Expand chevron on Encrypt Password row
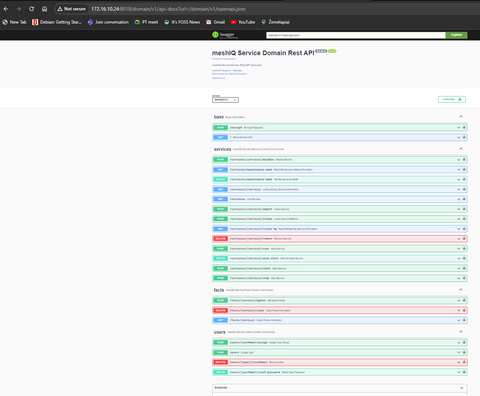Screen dimensions: 480x396 (459, 127)
